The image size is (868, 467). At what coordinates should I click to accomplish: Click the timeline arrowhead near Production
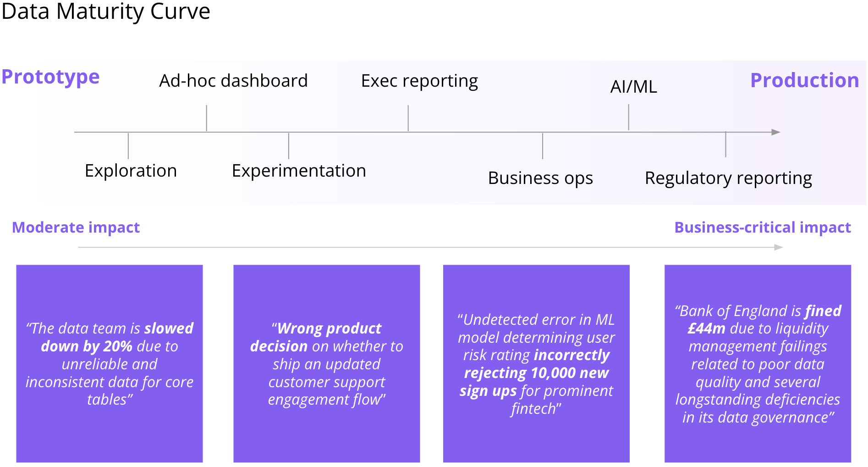tap(776, 132)
